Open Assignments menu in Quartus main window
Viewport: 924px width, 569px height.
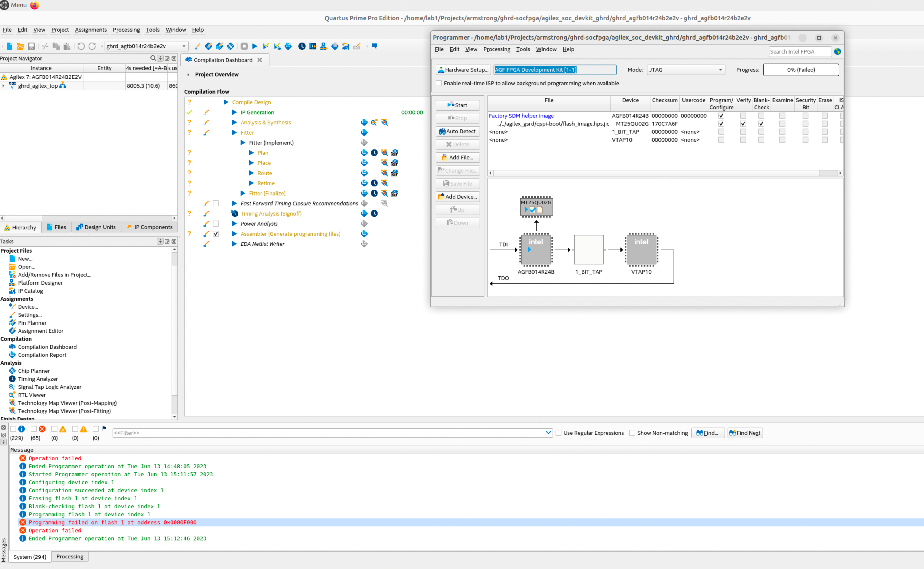pyautogui.click(x=91, y=30)
